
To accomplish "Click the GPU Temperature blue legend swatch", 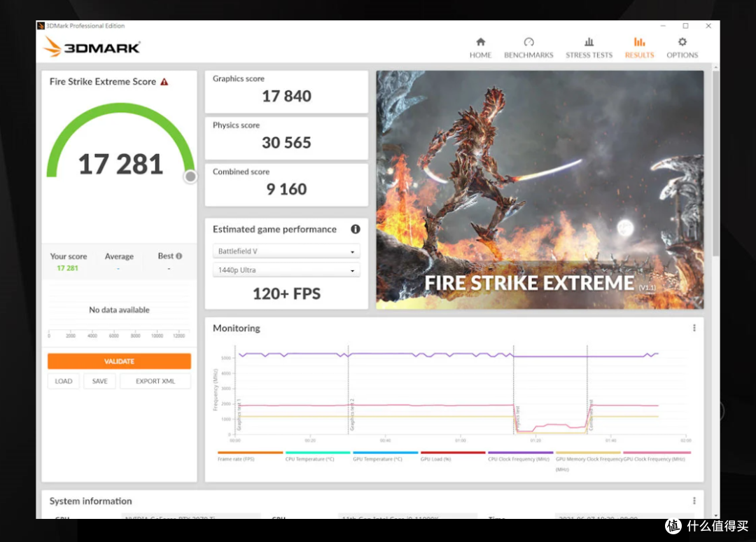I will click(x=385, y=452).
